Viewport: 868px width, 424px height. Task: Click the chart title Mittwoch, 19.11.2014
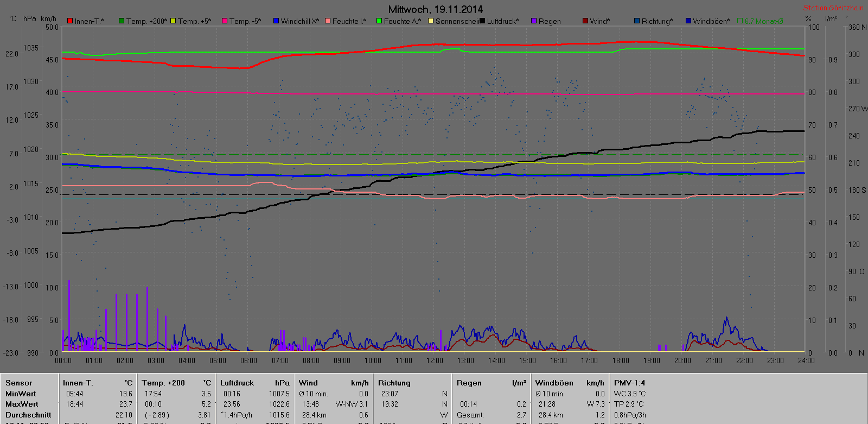[x=435, y=9]
